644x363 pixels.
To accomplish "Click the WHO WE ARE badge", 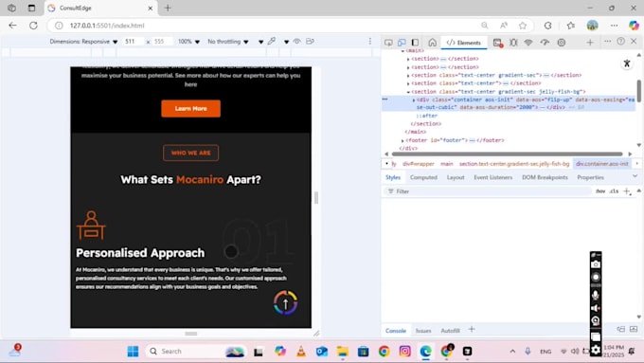I will click(190, 153).
